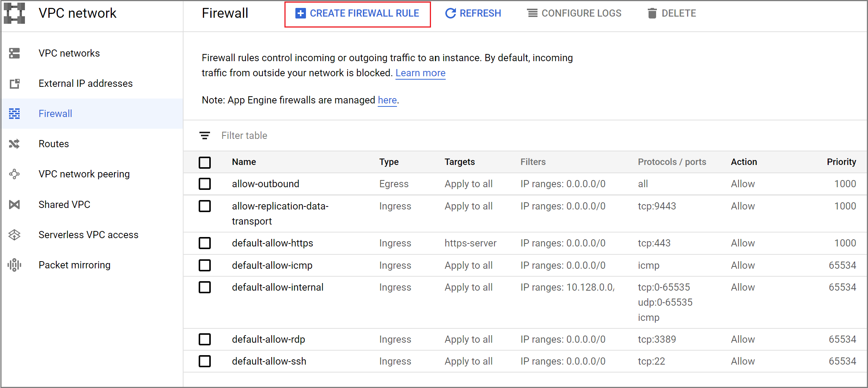Image resolution: width=868 pixels, height=388 pixels.
Task: Check the default-allow-https rule checkbox
Action: tap(205, 243)
